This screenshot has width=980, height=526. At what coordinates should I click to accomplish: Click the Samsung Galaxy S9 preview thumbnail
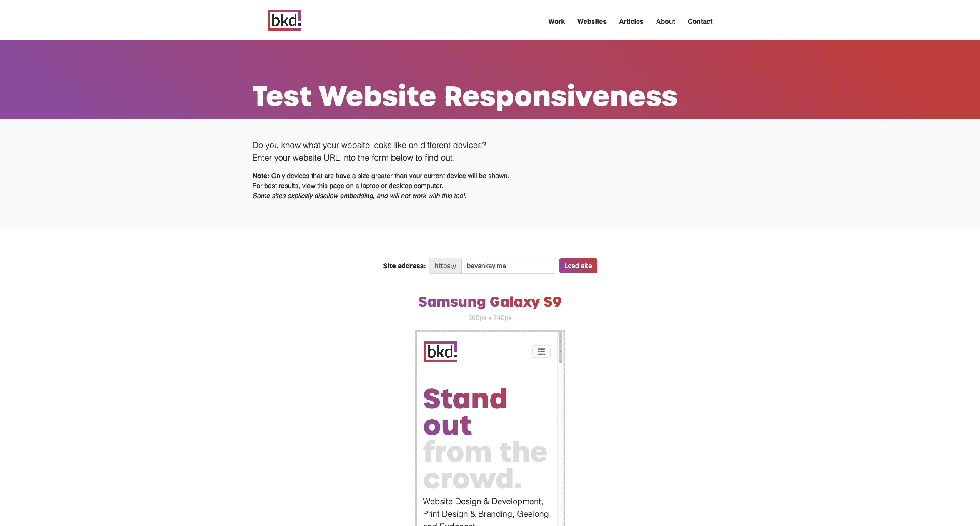490,428
